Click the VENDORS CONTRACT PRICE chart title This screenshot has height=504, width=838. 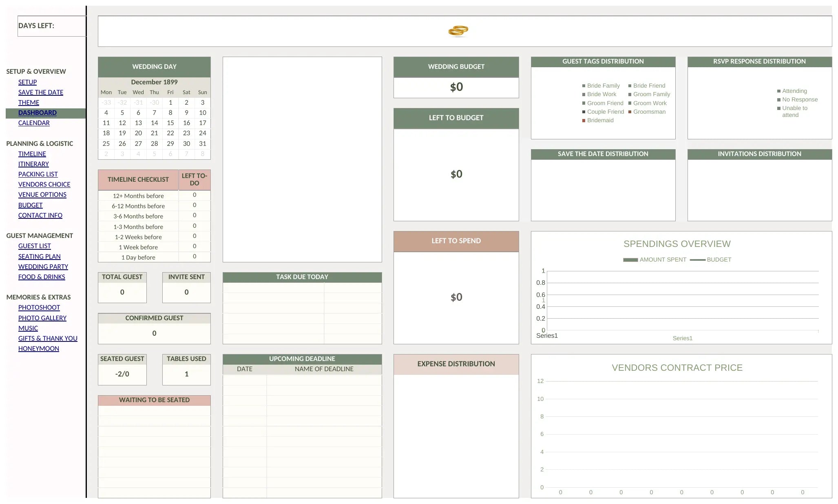tap(677, 368)
